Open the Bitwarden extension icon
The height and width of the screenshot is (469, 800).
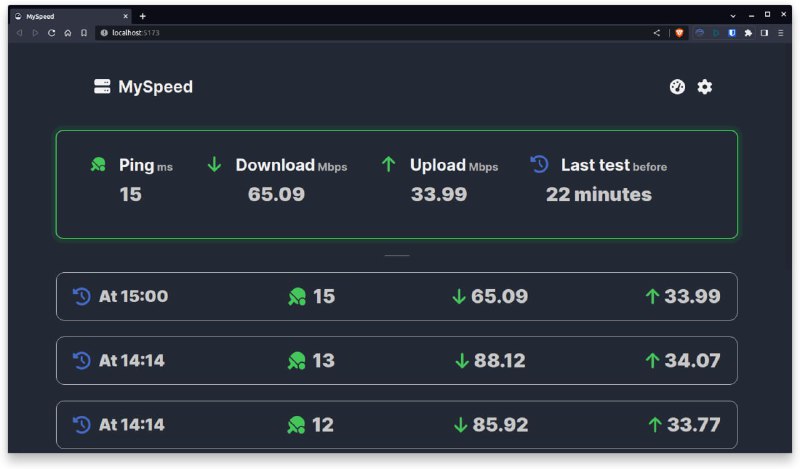point(732,33)
